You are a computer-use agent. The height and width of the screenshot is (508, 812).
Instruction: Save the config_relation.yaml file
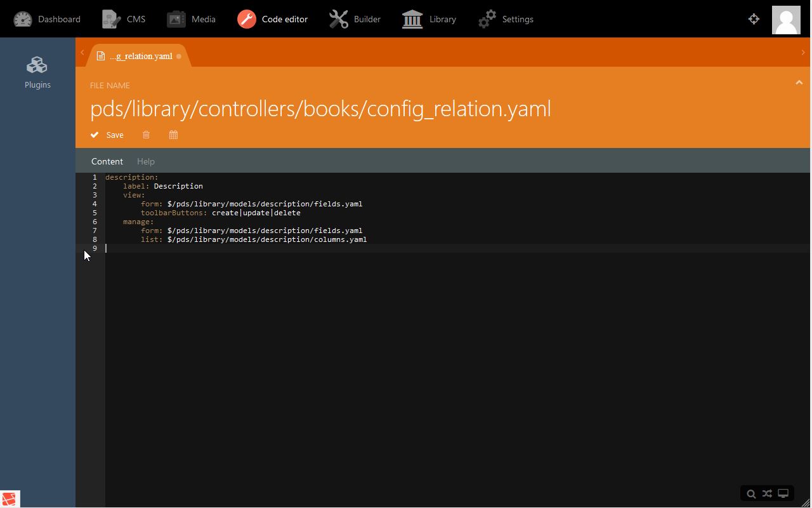pos(107,135)
